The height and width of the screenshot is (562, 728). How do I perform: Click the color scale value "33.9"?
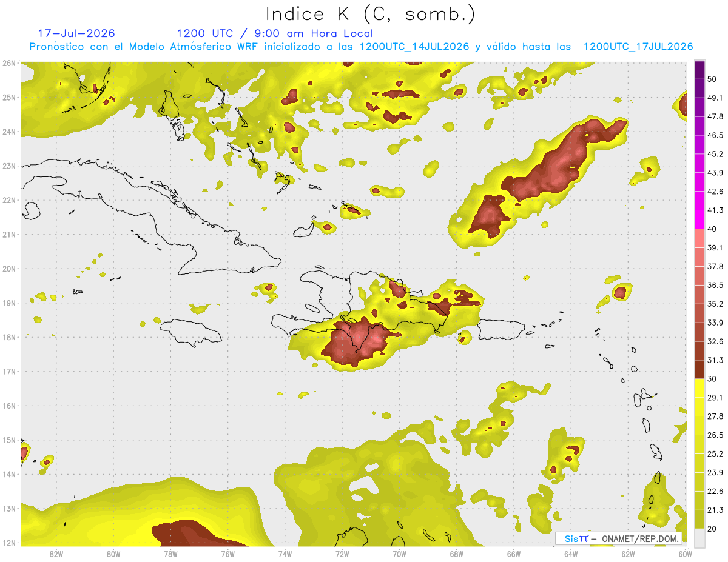pos(715,323)
